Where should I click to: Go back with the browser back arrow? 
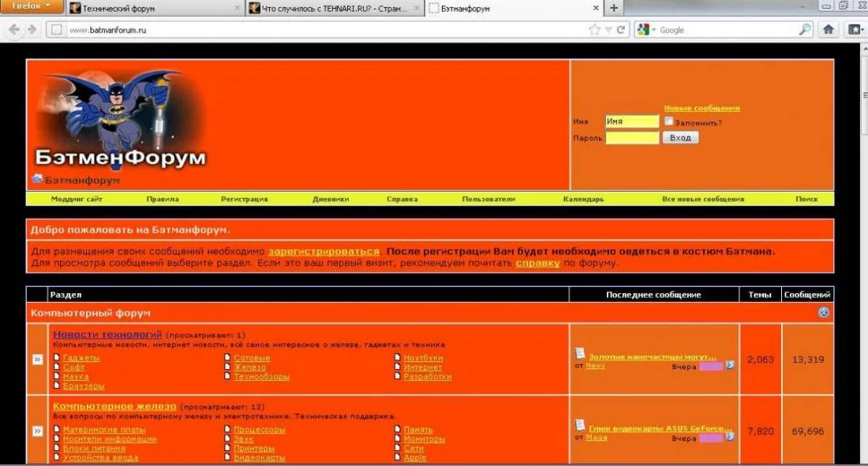coord(14,30)
